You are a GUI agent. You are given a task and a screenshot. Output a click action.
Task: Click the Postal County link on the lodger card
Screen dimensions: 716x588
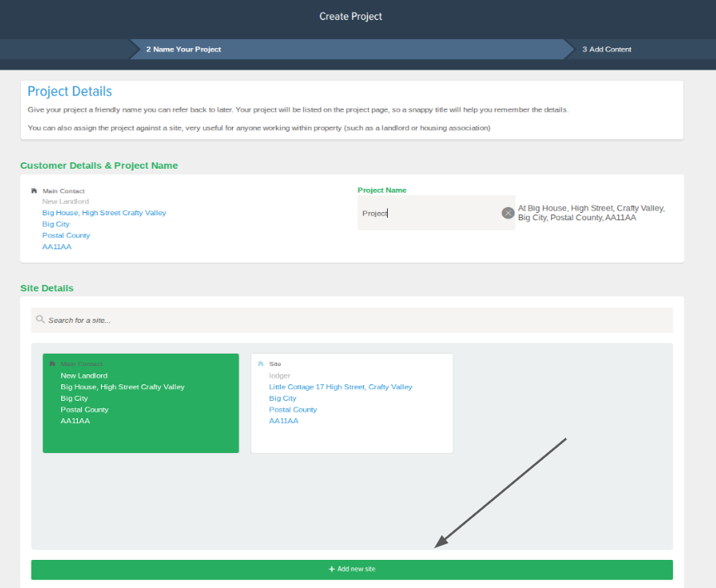293,410
